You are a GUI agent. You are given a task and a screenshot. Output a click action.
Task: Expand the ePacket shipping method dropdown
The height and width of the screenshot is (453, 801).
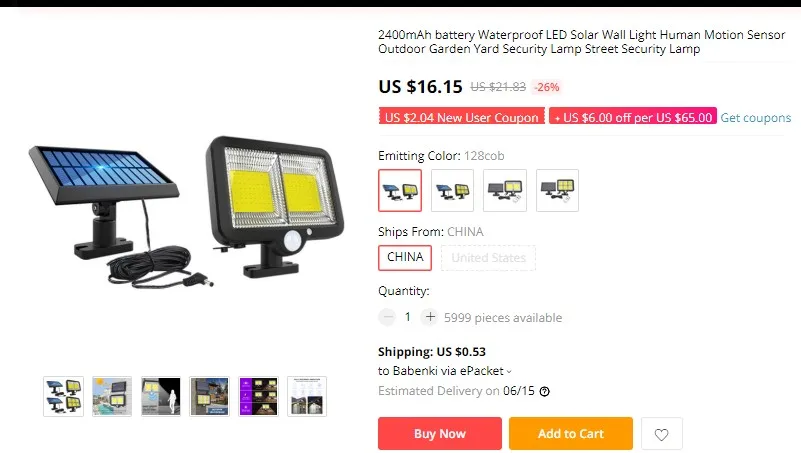click(444, 371)
